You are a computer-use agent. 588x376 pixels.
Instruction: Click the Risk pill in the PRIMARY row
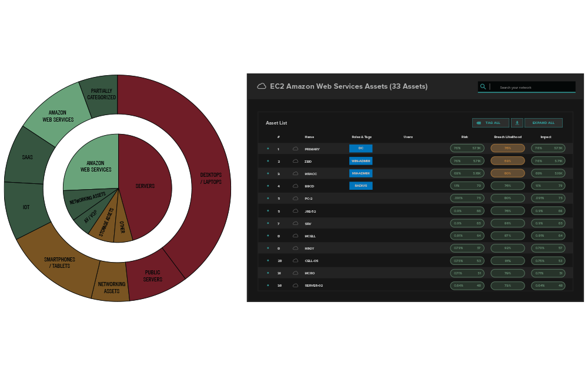coord(467,148)
